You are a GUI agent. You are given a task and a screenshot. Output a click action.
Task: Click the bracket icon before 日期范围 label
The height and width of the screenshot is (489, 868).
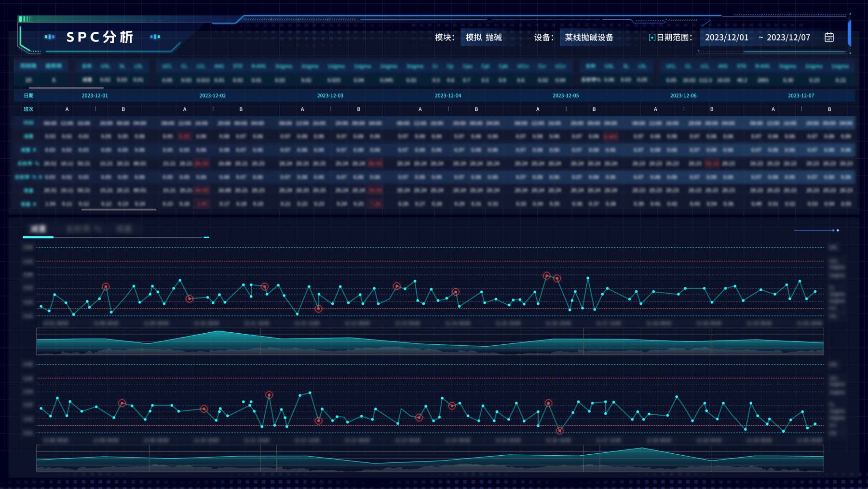point(652,38)
